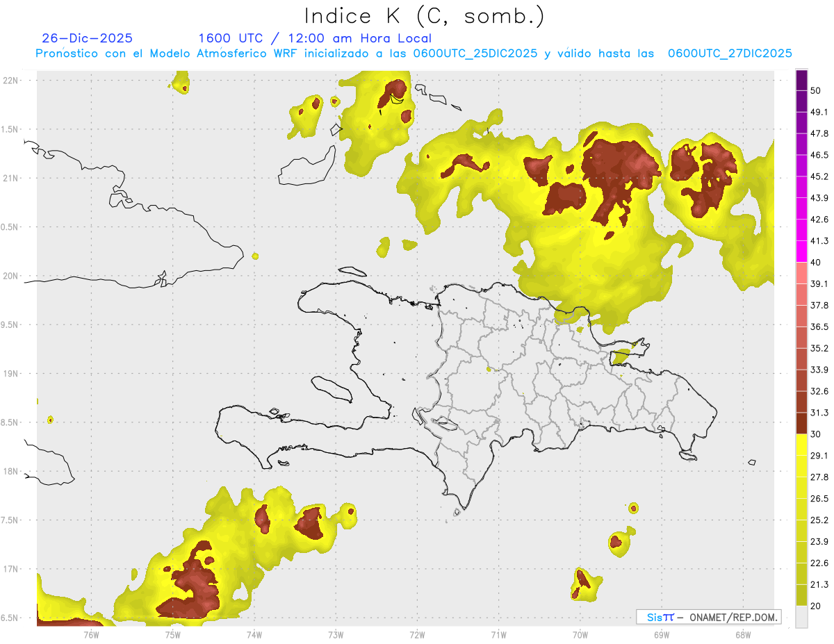
Task: Pick the magenta swatch between 41.3 and 42.6
Action: (801, 230)
